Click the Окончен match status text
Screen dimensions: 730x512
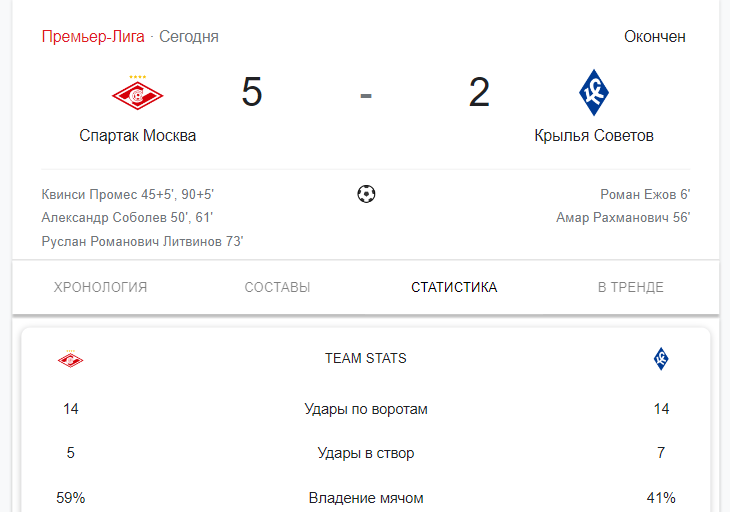pos(655,36)
